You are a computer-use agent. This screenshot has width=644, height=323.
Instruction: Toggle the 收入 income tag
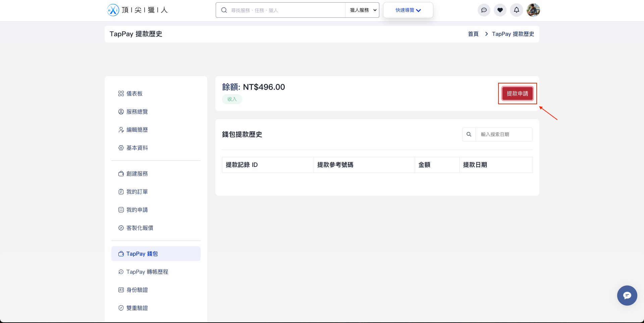(232, 99)
